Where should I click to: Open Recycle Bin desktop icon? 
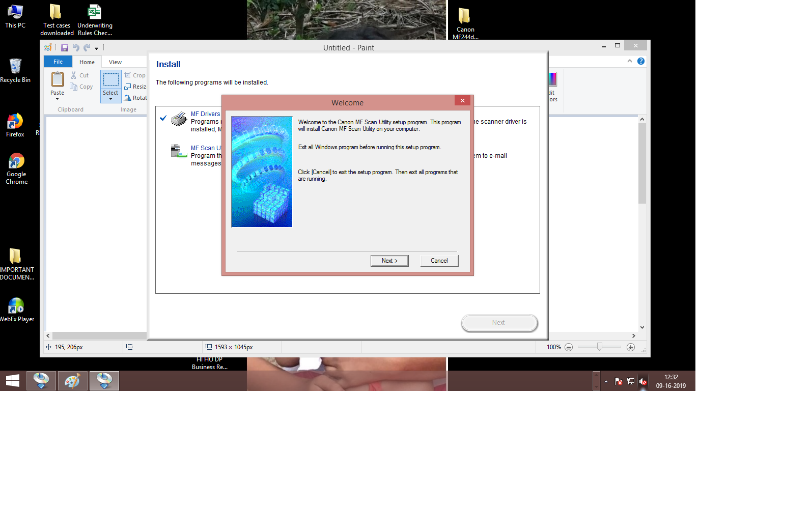15,70
